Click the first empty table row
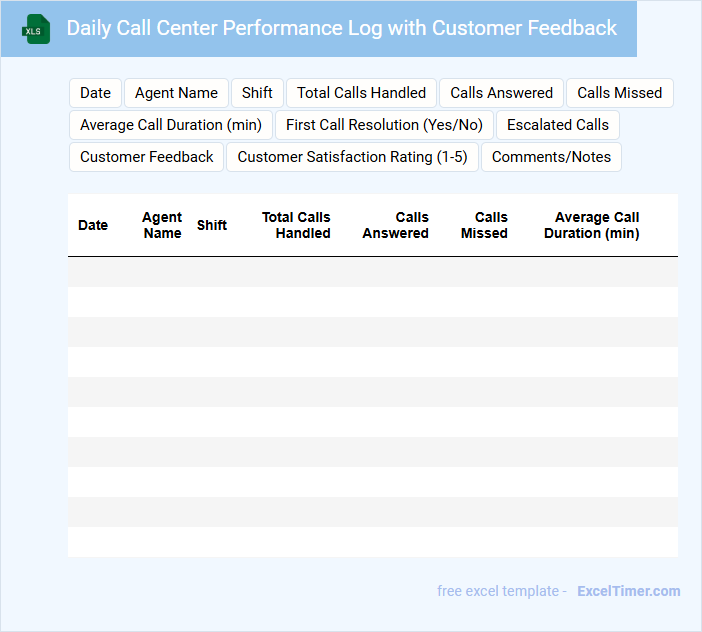The image size is (702, 632). coord(372,272)
